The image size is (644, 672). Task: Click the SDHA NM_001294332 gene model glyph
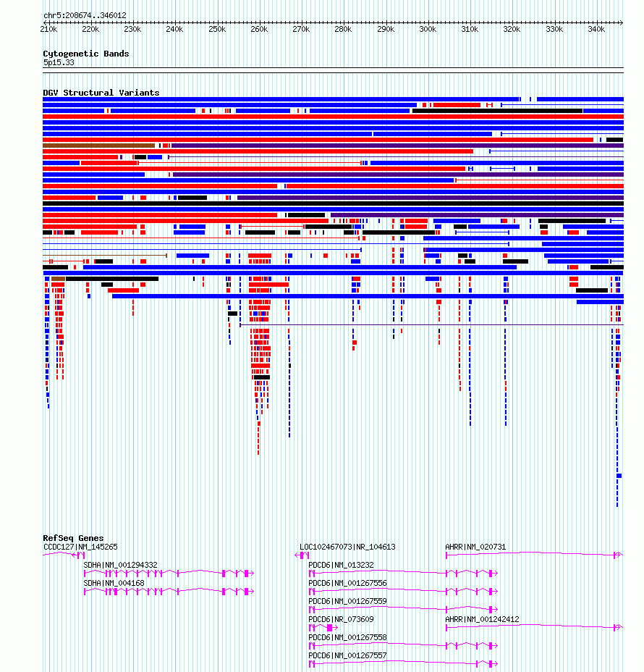[169, 573]
